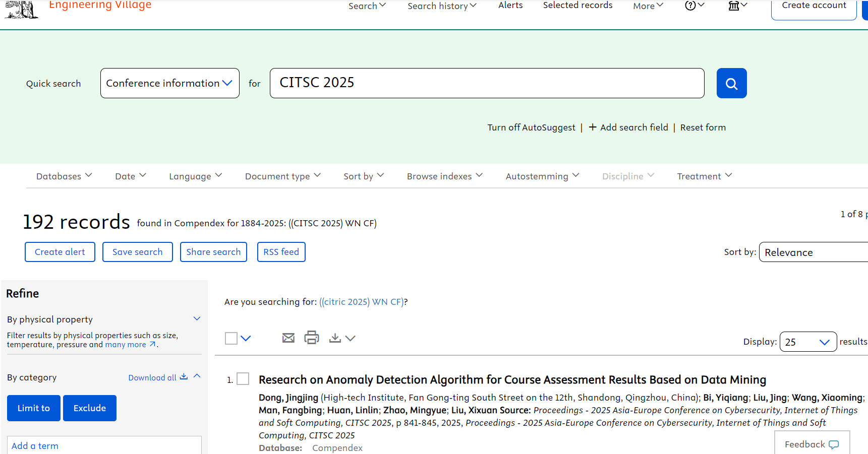The image size is (868, 454).
Task: Expand the Date filter dropdown
Action: coord(131,176)
